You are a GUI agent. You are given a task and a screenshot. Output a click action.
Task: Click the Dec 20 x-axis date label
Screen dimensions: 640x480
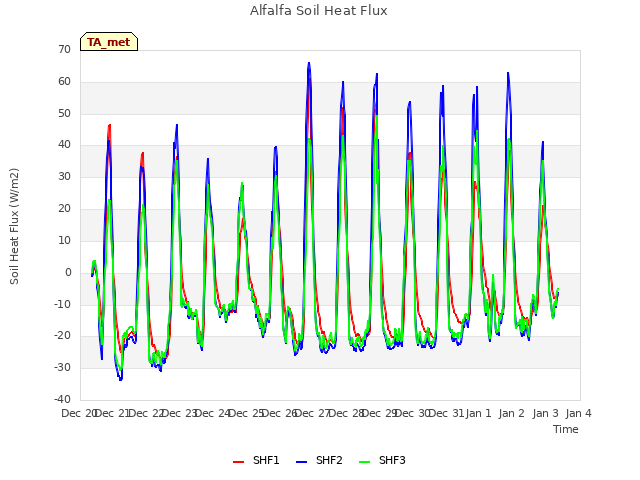pyautogui.click(x=78, y=413)
